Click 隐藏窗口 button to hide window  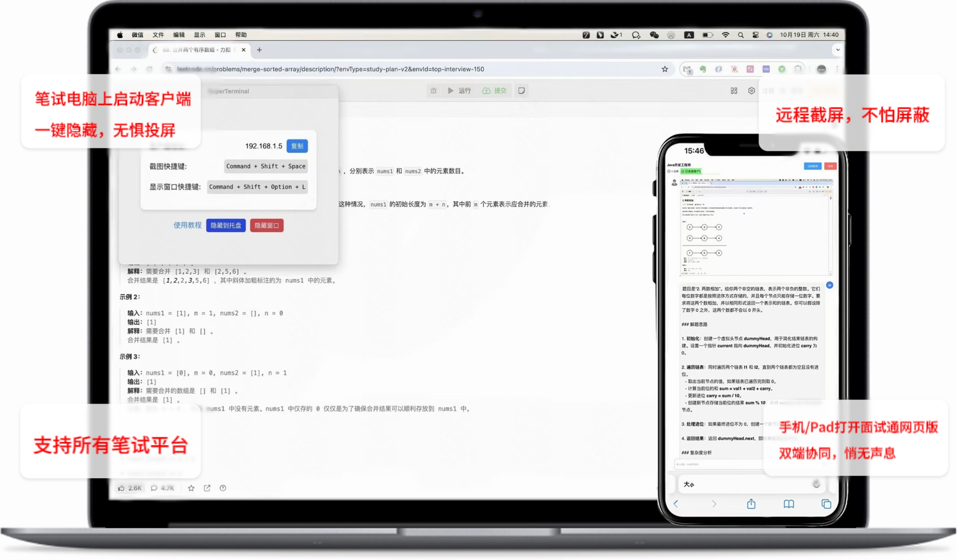(265, 225)
